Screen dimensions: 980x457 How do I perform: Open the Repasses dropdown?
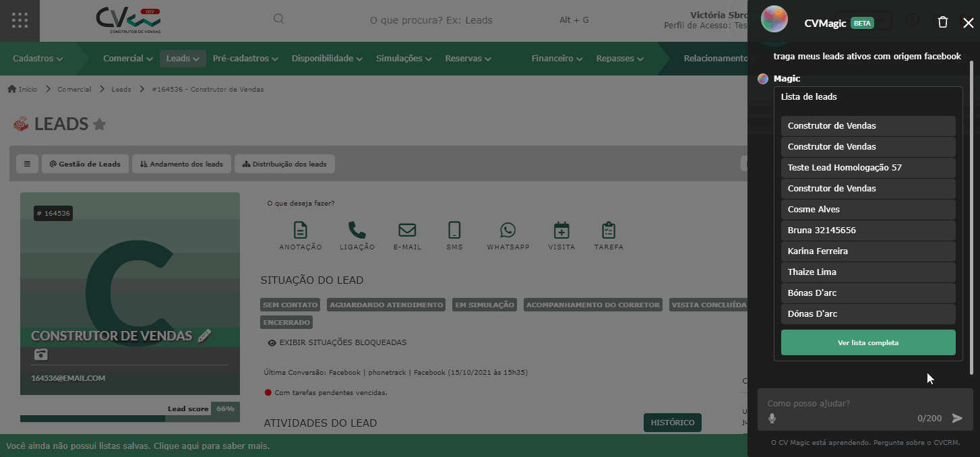coord(620,59)
